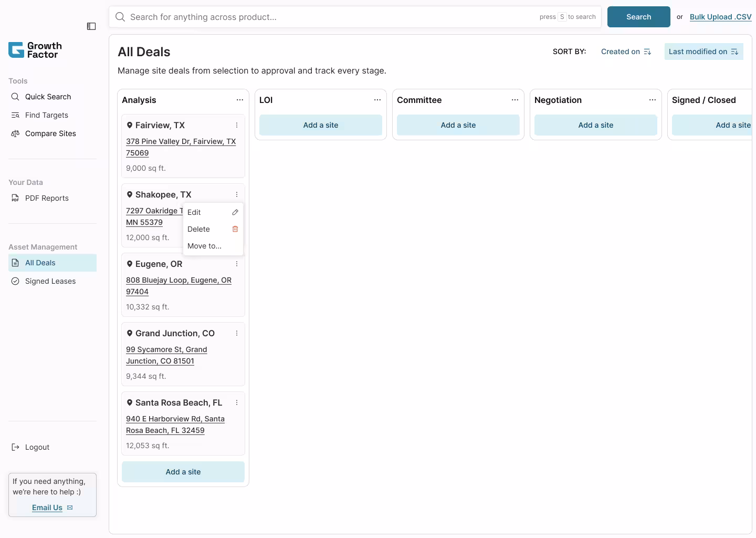Open Find Targets from the sidebar icon
This screenshot has width=756, height=538.
coord(14,115)
